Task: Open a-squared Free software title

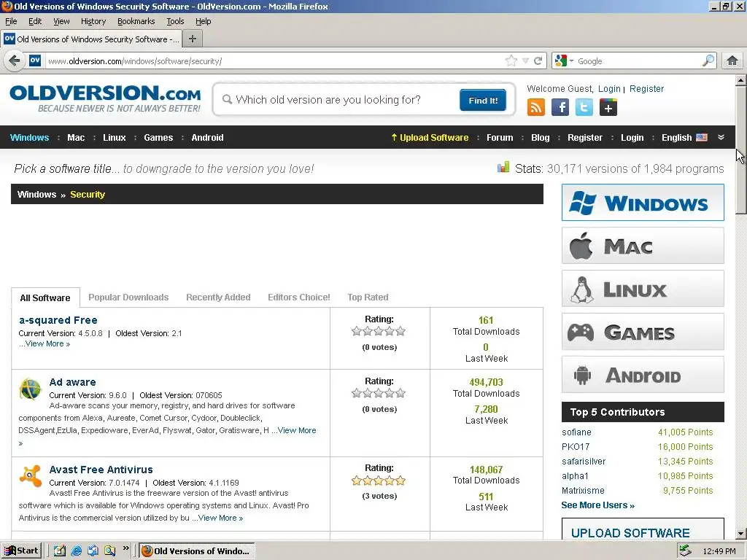Action: 58,320
